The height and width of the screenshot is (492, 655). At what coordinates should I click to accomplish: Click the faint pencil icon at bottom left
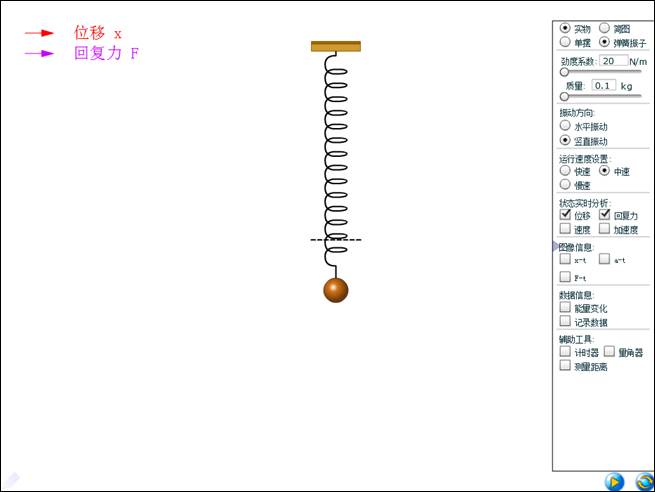12,480
